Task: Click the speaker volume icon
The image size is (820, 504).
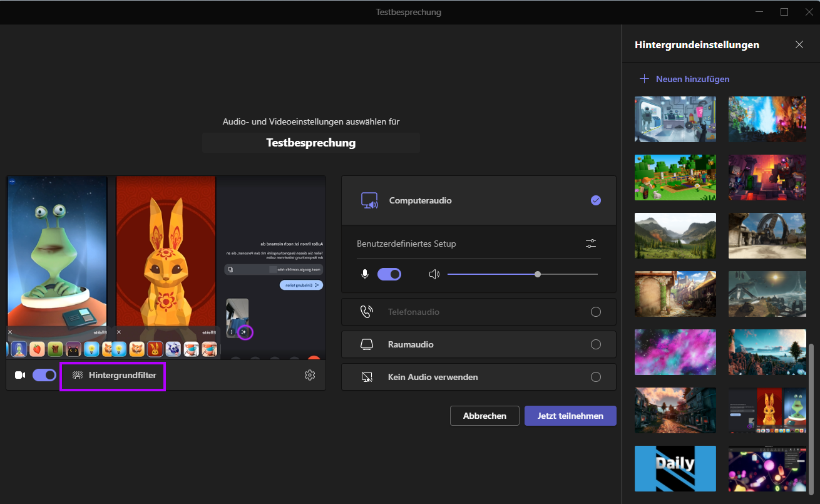Action: point(434,274)
